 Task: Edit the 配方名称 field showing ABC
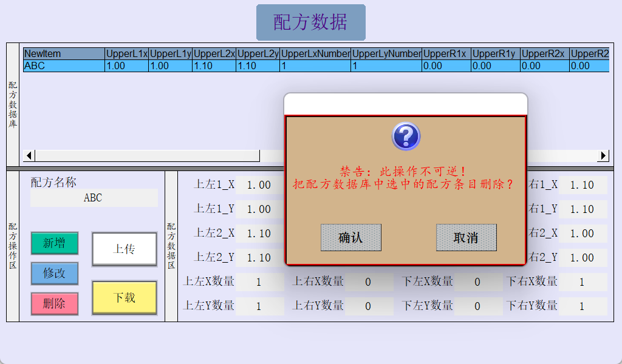(94, 198)
